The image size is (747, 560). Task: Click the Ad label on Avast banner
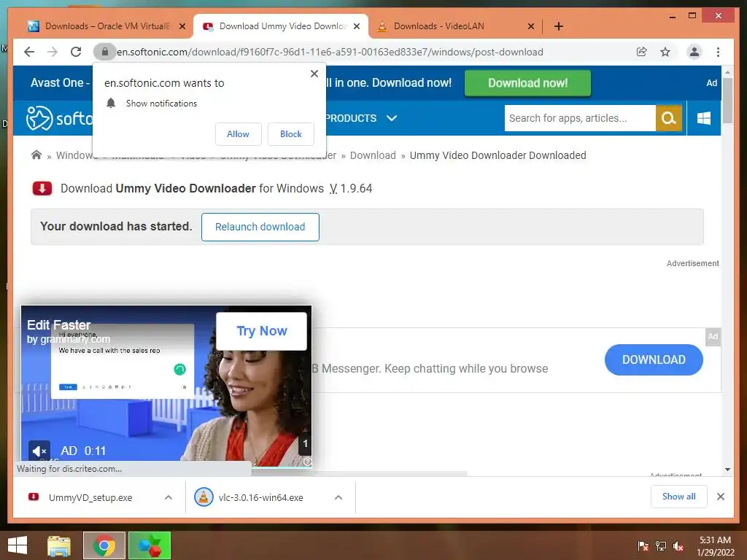coord(712,83)
